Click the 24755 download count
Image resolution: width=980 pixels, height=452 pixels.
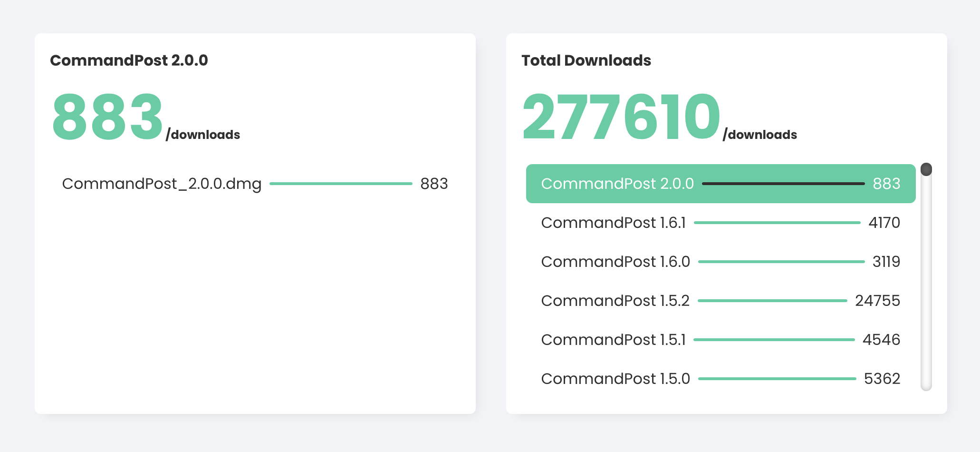pos(877,301)
